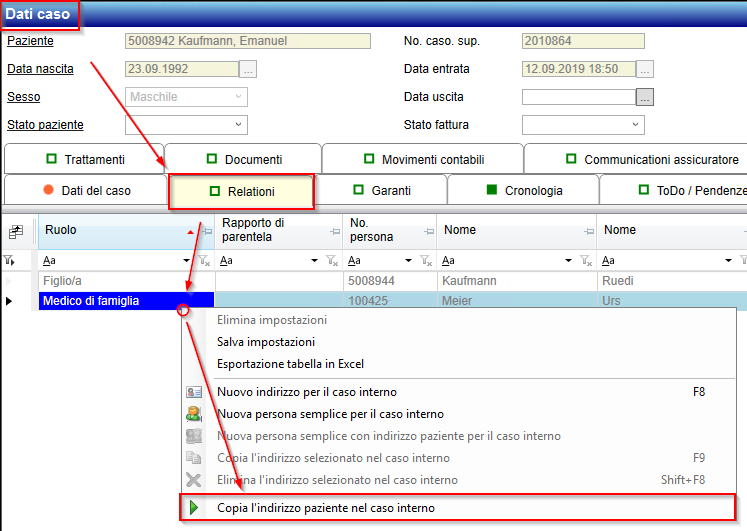Go to the Dati del caso tab
The width and height of the screenshot is (747, 531).
pos(86,190)
